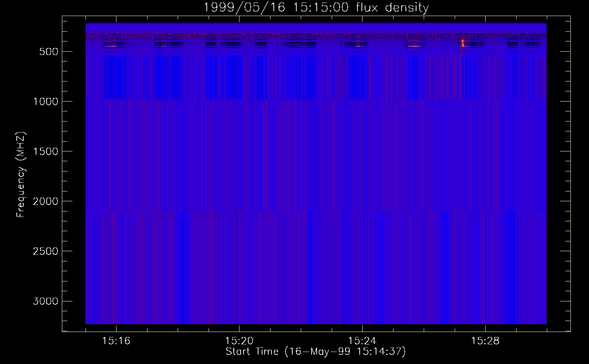589x364 pixels.
Task: Click the 1500 frequency tick label
Action: (x=46, y=151)
